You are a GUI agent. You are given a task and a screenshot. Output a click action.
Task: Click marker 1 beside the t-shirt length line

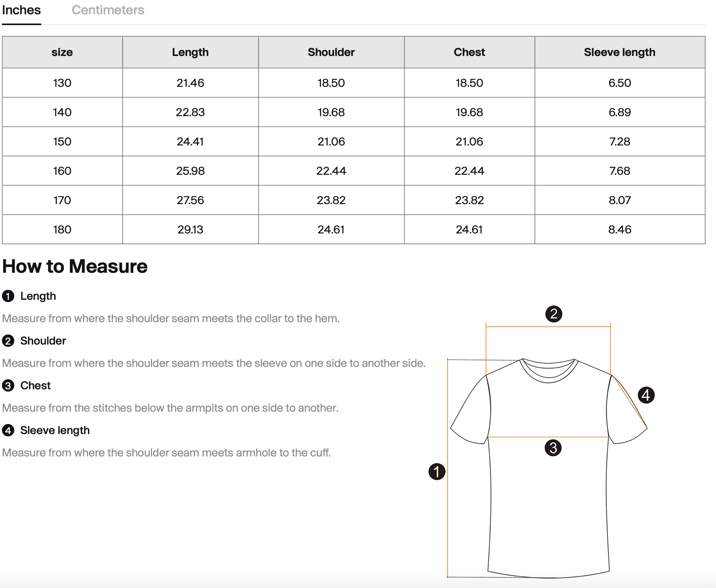437,471
